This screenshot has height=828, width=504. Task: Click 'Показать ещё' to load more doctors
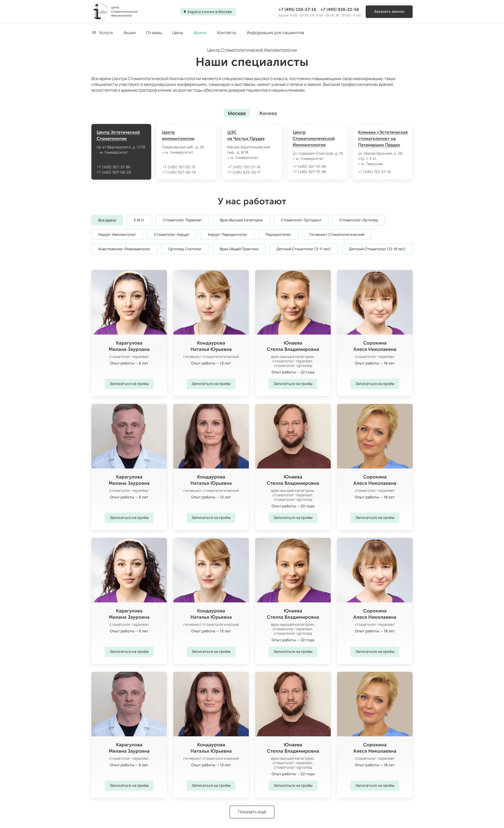pyautogui.click(x=252, y=811)
